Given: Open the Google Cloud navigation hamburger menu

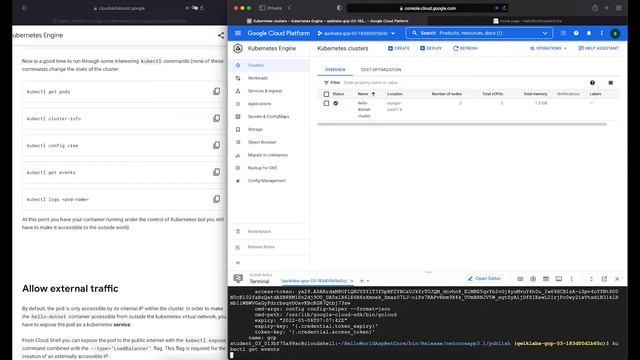Looking at the screenshot, I should click(238, 33).
